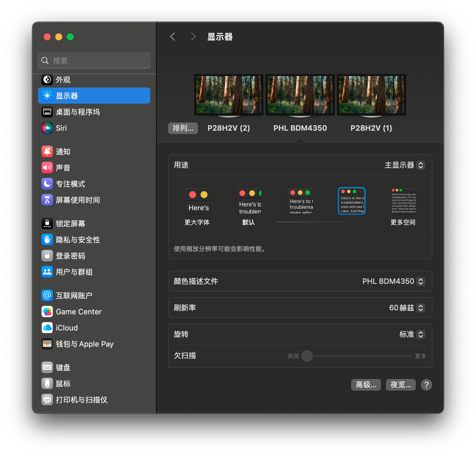476x456 pixels.
Task: Click the 排列... arrange button
Action: coord(183,128)
